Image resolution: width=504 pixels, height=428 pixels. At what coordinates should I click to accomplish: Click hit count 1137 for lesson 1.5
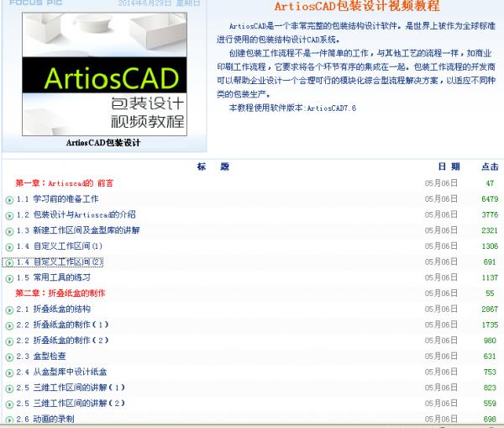(x=490, y=277)
